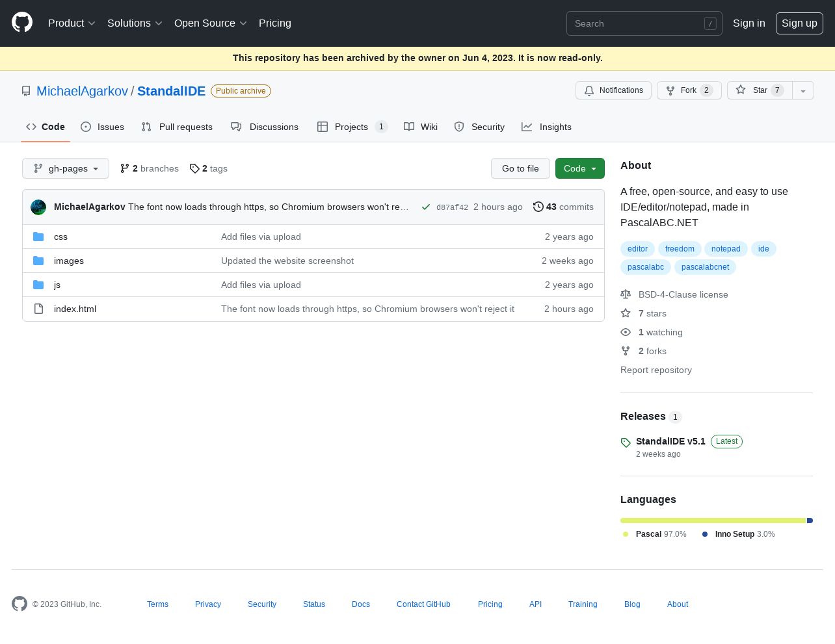Open the images folder
The width and height of the screenshot is (835, 644).
[x=69, y=261]
